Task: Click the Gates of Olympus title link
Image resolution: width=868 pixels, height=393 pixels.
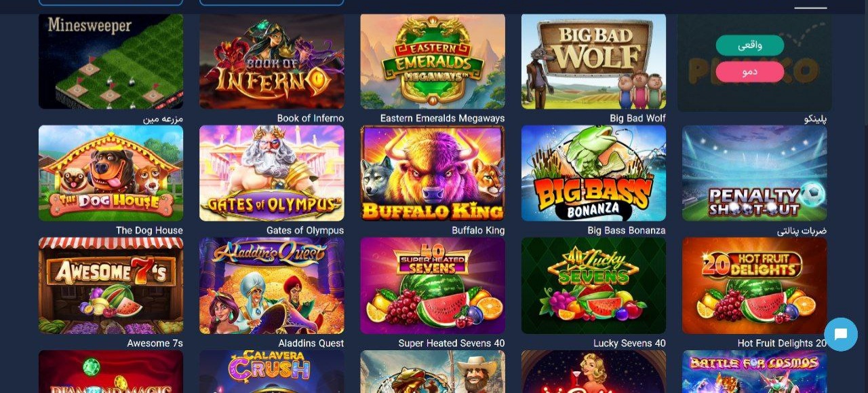Action: [305, 231]
